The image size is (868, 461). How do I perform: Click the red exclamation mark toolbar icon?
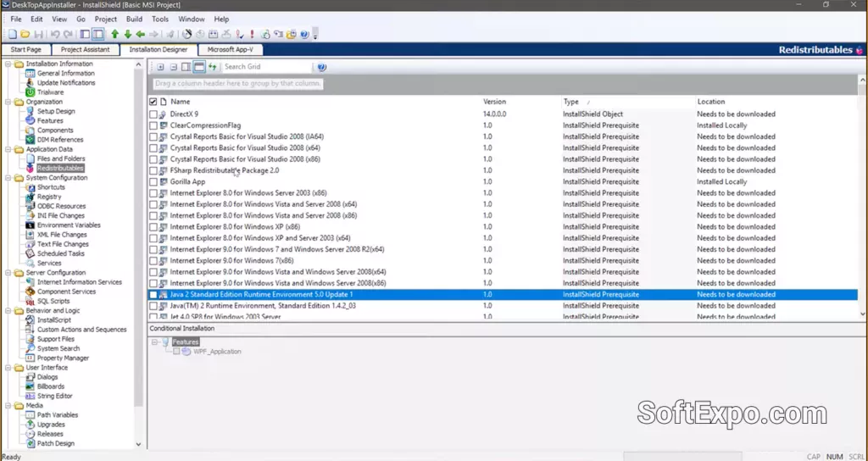point(252,34)
